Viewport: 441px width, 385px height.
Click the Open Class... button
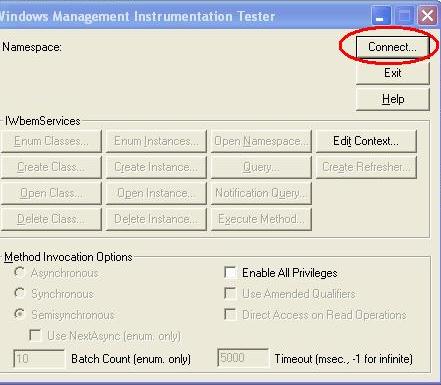[51, 193]
